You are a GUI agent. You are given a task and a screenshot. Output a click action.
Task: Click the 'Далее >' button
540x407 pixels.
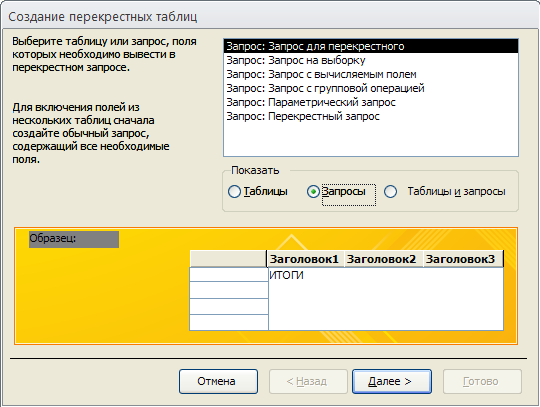[392, 381]
